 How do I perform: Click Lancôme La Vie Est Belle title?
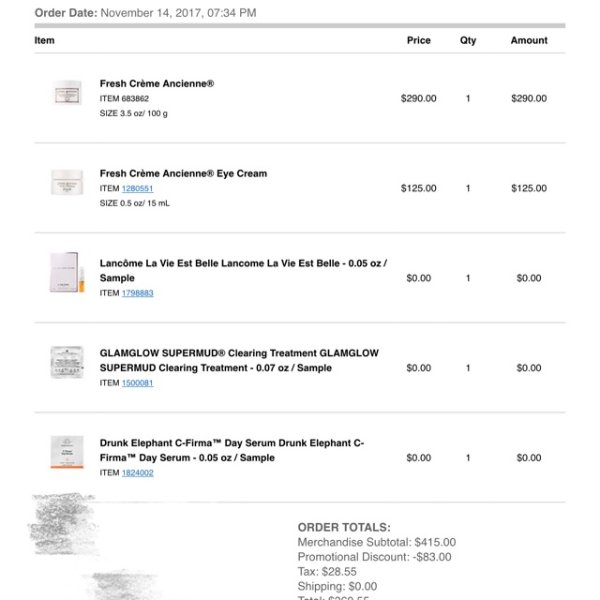coord(243,271)
